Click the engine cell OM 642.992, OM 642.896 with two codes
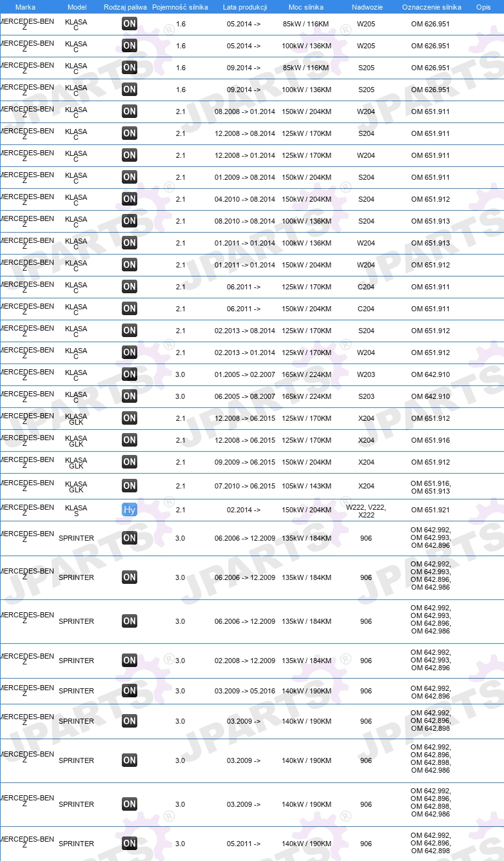This screenshot has height=861, width=504. pos(431,692)
